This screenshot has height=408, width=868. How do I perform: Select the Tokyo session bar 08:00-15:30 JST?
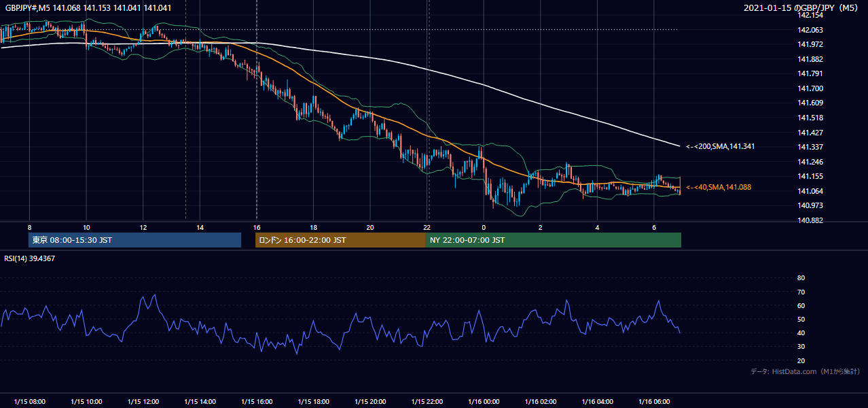134,240
